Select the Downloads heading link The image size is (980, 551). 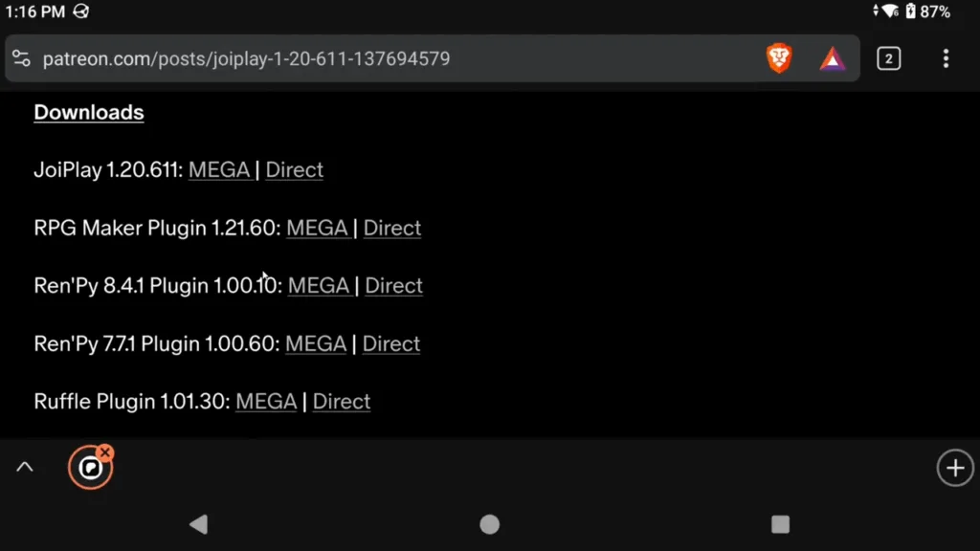[x=88, y=112]
